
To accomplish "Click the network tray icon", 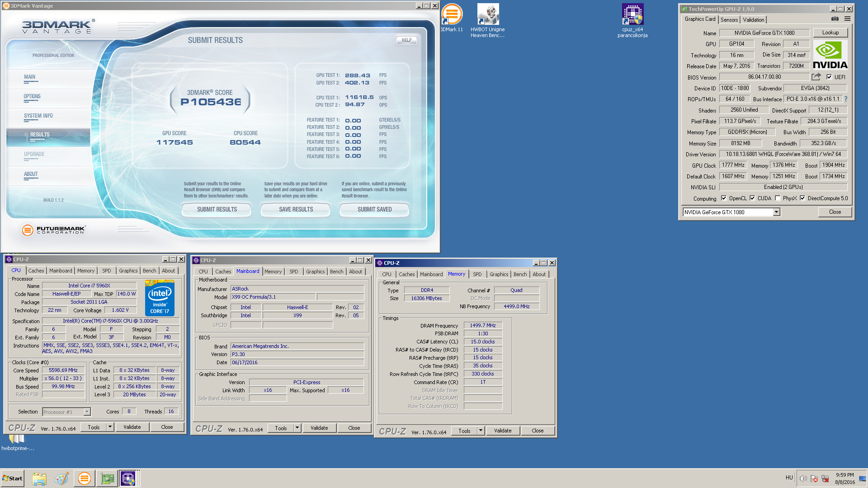I will click(x=825, y=479).
